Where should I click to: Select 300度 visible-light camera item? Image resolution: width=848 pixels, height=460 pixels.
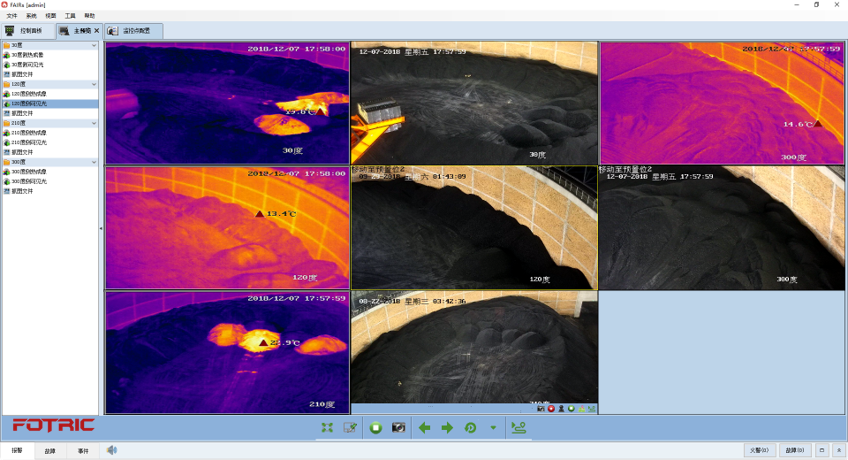click(x=50, y=182)
